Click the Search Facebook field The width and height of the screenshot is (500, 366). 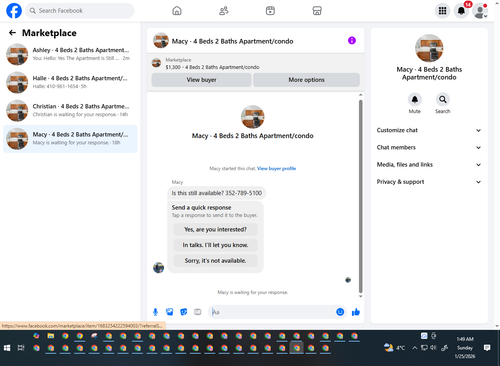80,11
